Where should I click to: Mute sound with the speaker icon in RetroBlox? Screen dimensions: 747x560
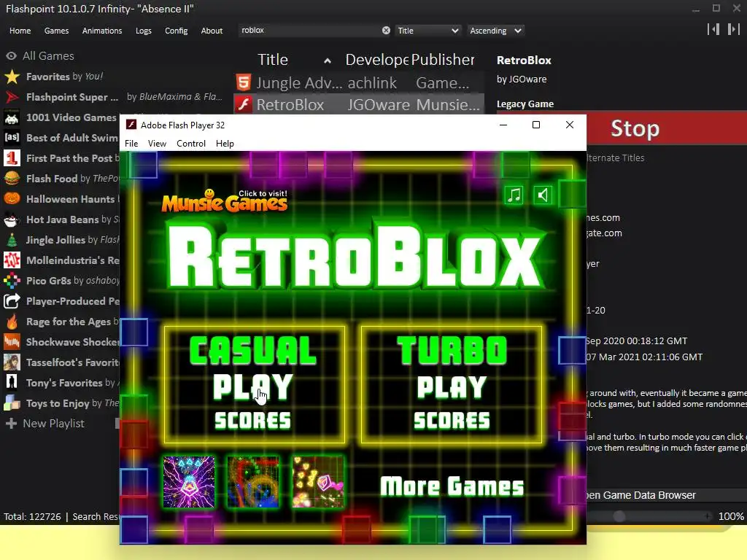click(x=543, y=195)
